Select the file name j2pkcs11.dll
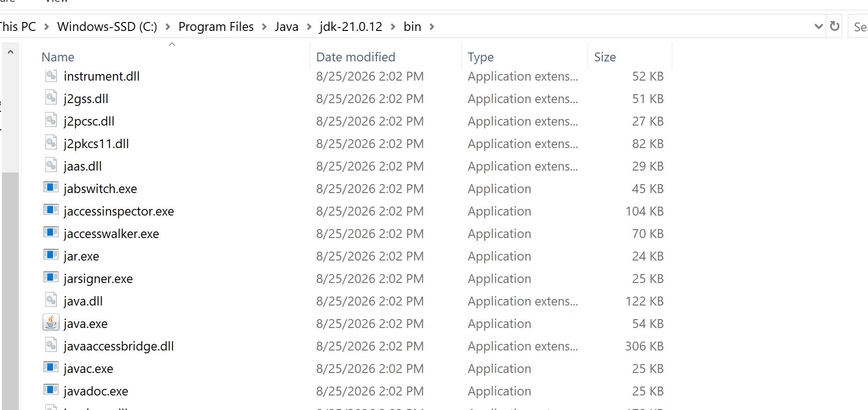 [96, 144]
